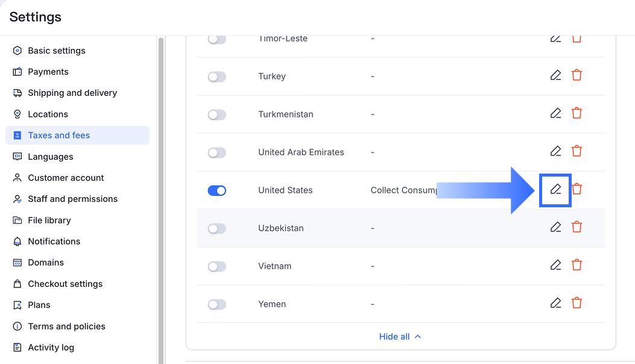Enable the Turkey tax toggle
This screenshot has width=635, height=364.
pos(216,77)
